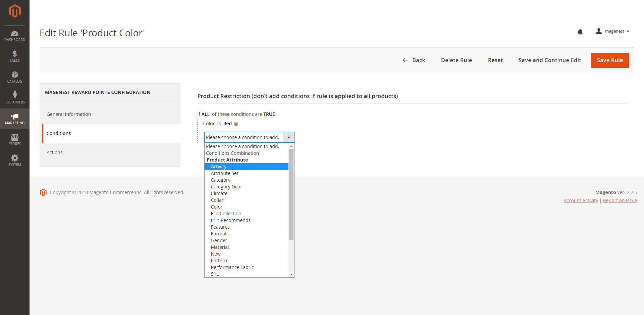Click the ALL aggregator value link

pos(205,114)
